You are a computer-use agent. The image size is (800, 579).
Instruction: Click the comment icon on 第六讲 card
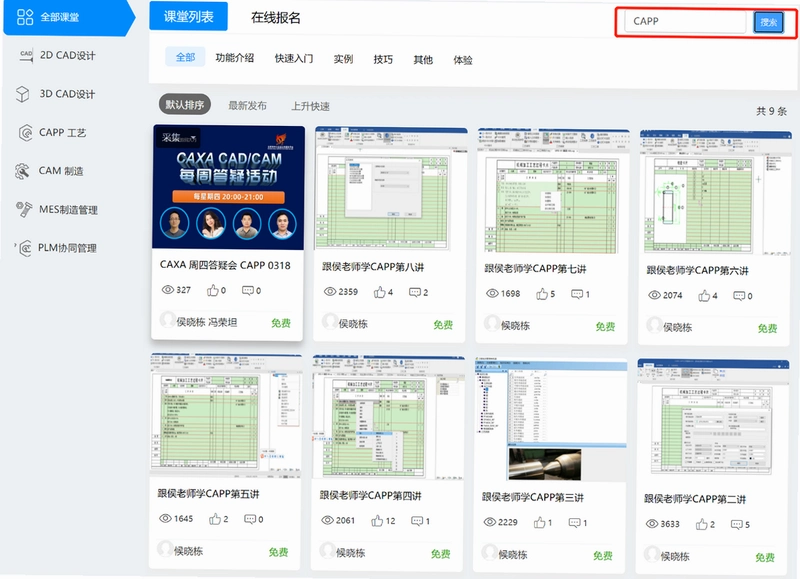click(x=739, y=296)
